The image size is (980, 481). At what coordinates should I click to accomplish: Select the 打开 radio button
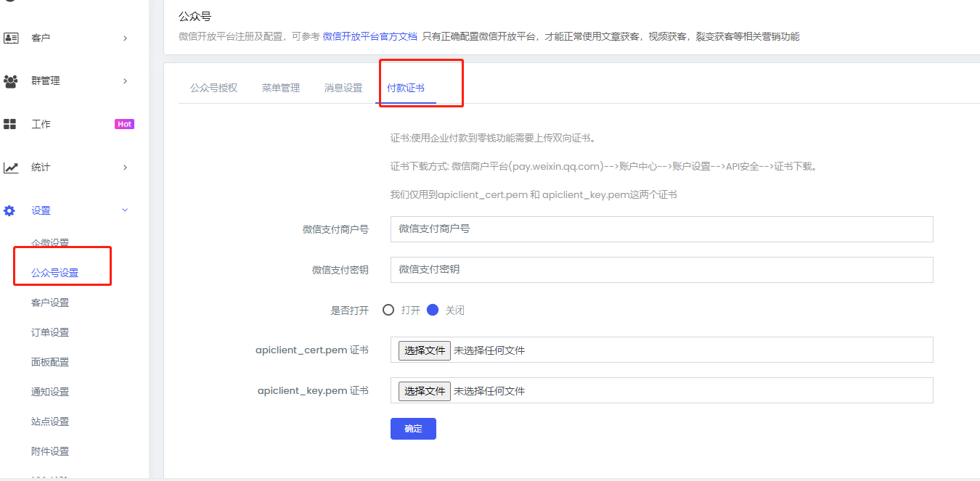388,310
